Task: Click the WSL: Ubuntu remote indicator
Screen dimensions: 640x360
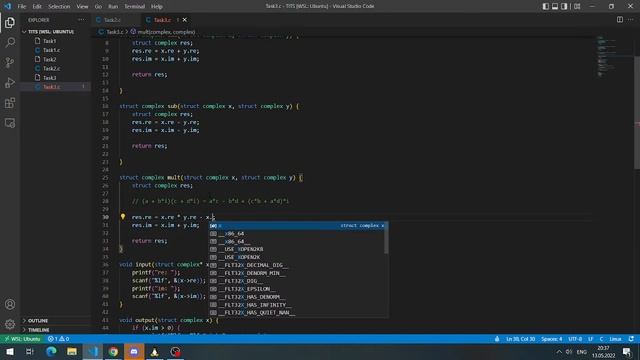Action: (22, 339)
